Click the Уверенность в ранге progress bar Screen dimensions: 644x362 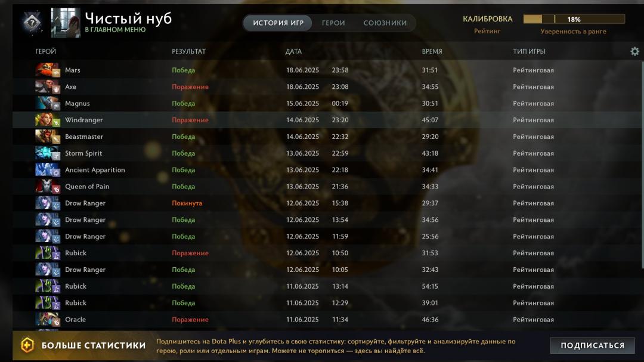click(x=574, y=19)
